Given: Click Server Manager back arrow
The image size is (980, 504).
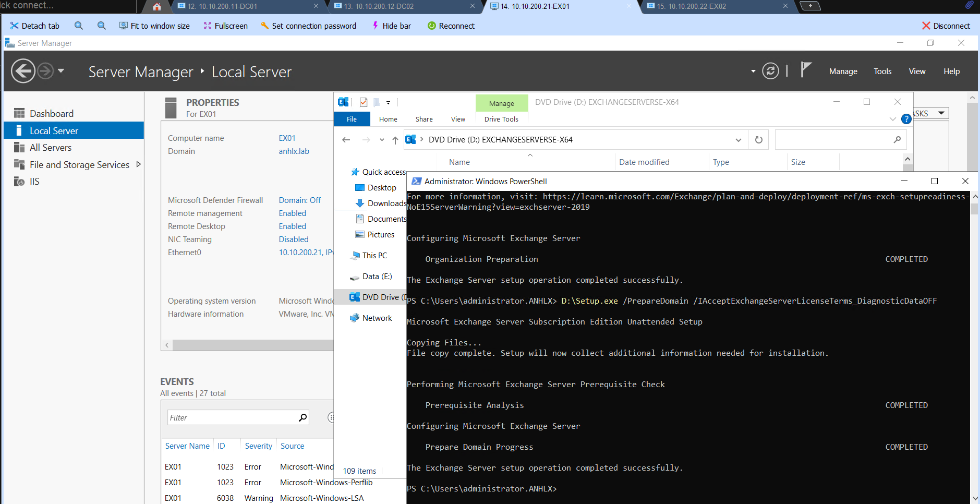Looking at the screenshot, I should (23, 71).
